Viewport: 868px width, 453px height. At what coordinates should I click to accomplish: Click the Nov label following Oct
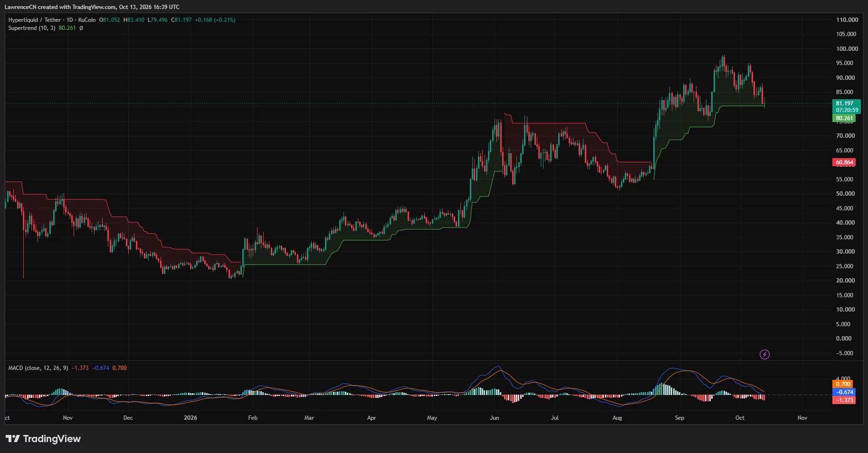click(x=802, y=418)
